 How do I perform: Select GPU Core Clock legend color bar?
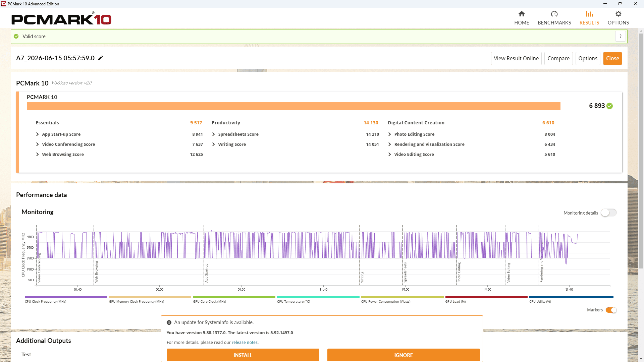tap(234, 297)
